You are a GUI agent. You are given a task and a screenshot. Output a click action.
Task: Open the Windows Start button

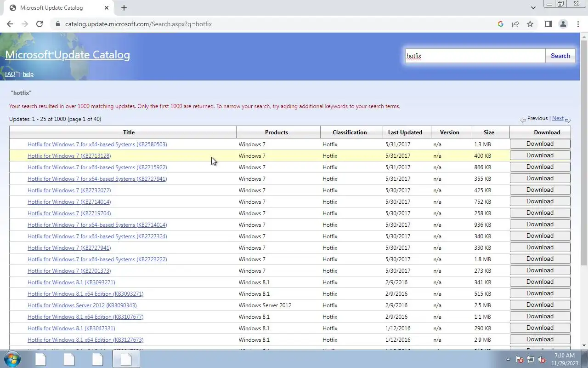pos(12,359)
